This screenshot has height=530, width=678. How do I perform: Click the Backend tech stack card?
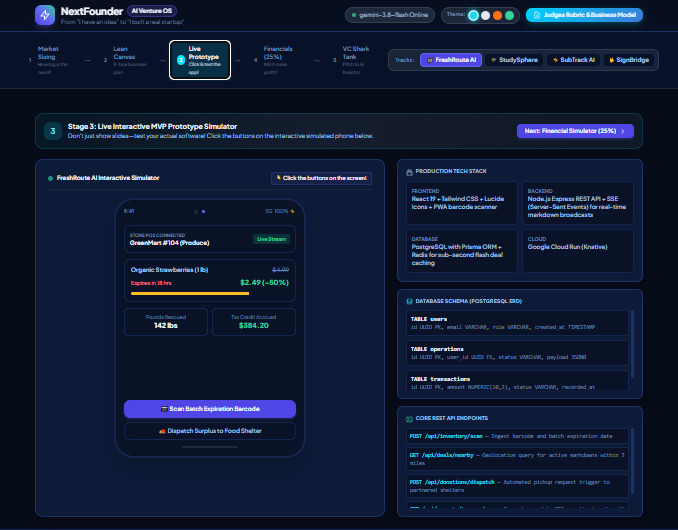click(578, 203)
